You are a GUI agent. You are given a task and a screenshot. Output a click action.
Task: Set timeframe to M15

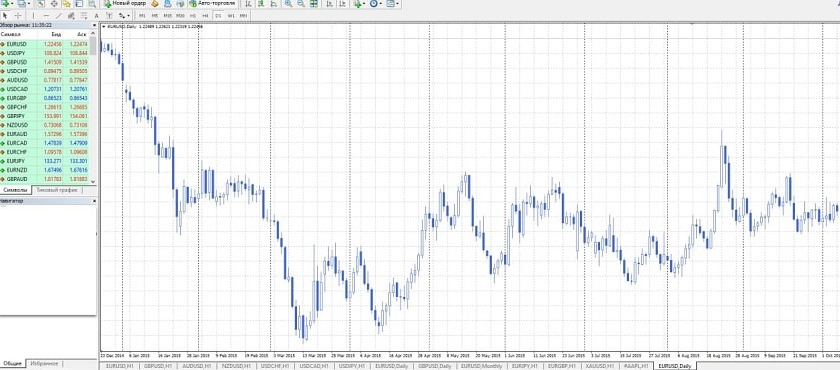[x=168, y=16]
